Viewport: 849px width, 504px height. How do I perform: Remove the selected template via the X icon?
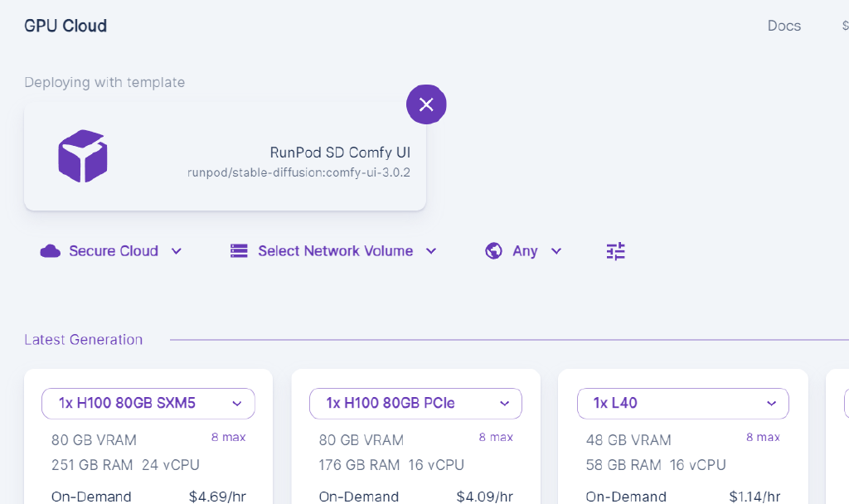click(x=426, y=104)
